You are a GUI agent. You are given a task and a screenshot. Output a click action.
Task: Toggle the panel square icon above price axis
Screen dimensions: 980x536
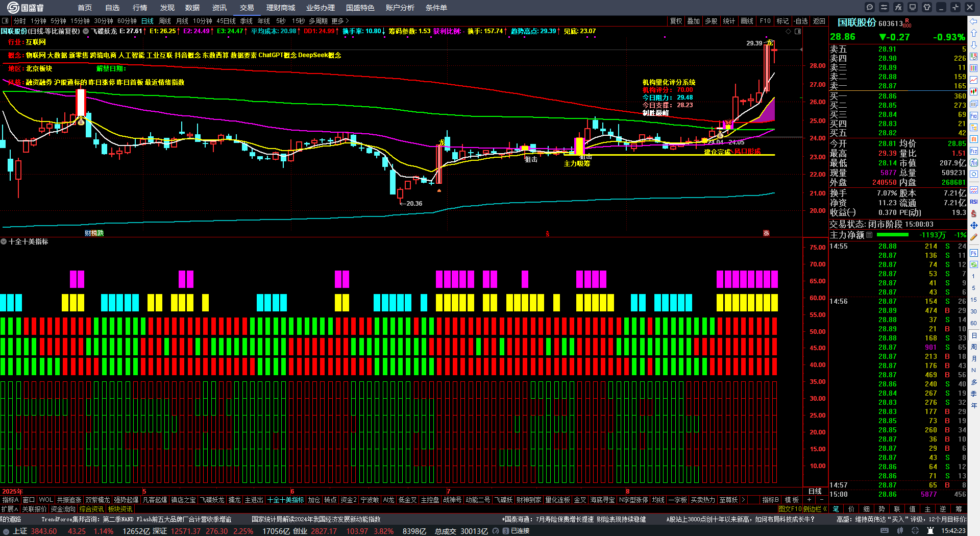[798, 31]
